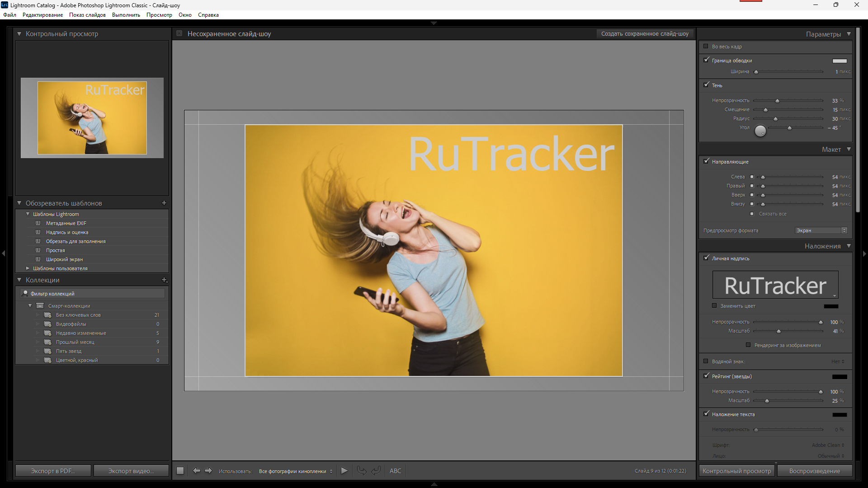Screen dimensions: 868x488
Task: Click the Широкий экран template icon
Action: point(38,259)
